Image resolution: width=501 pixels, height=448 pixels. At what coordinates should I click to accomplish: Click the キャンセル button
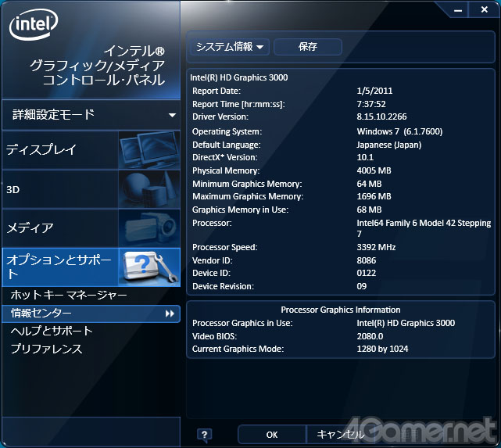[x=341, y=435]
